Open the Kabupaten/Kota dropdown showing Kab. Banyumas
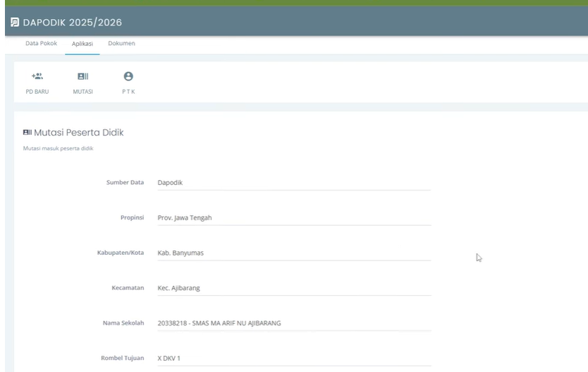The width and height of the screenshot is (588, 372). point(293,253)
